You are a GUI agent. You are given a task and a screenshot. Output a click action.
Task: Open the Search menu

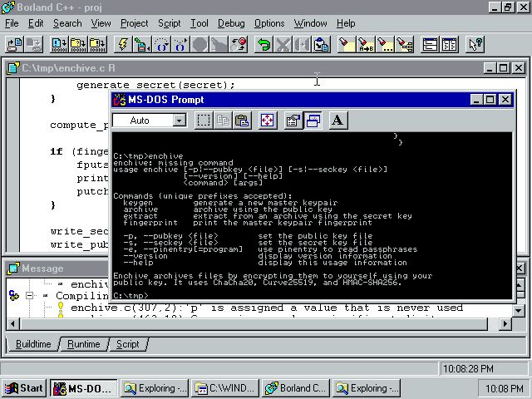[67, 23]
